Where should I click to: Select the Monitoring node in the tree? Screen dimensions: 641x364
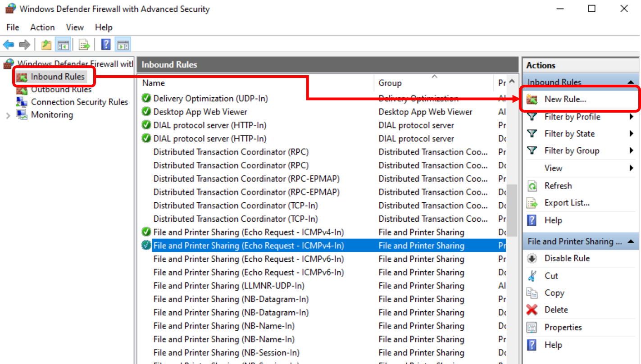point(52,114)
